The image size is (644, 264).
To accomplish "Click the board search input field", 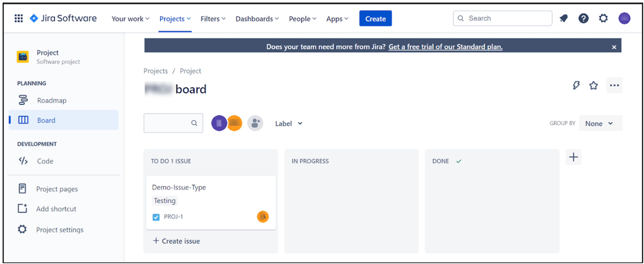I will coord(173,123).
